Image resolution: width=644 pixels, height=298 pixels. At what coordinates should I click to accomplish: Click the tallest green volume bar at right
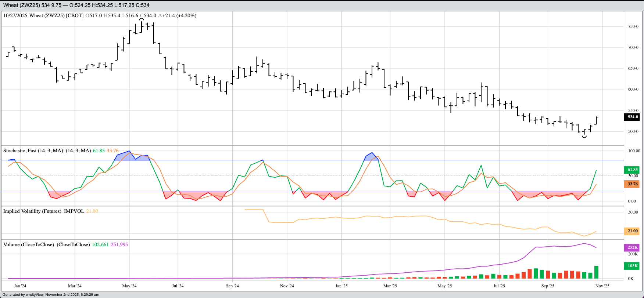(596, 272)
